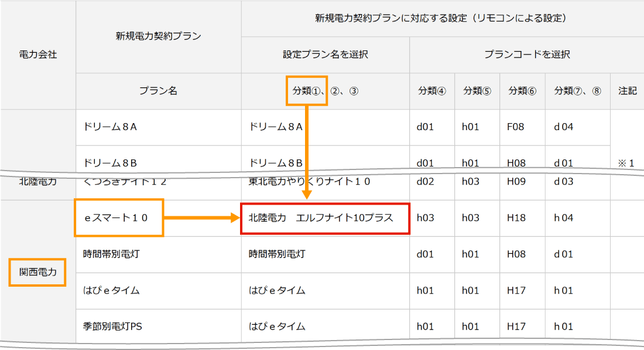644x350 pixels.
Task: Click H17 in the 季節別電灯PS row
Action: (516, 327)
